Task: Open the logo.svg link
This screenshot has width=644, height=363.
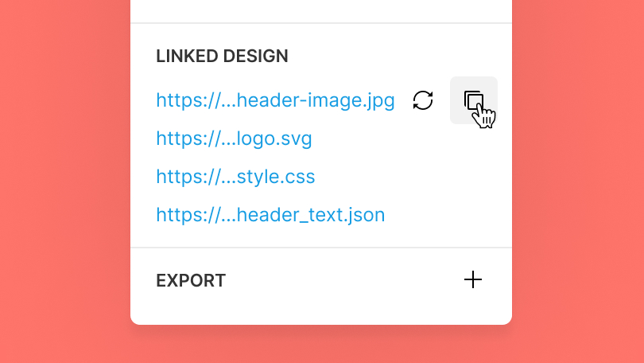Action: (x=234, y=139)
